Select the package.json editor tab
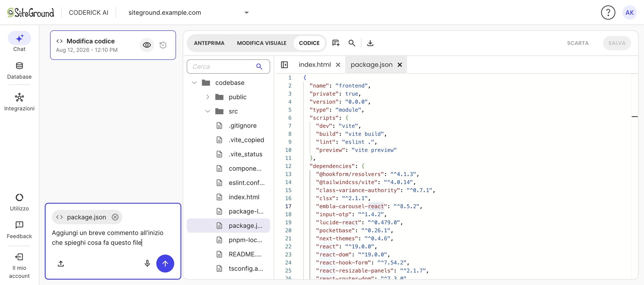 (371, 65)
